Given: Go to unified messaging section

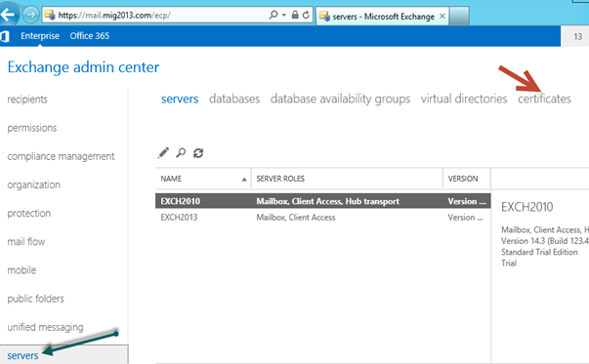Looking at the screenshot, I should click(x=46, y=327).
